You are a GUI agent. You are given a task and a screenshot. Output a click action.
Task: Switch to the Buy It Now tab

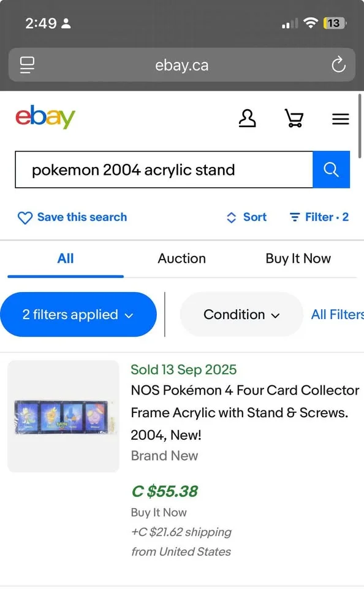pos(298,258)
